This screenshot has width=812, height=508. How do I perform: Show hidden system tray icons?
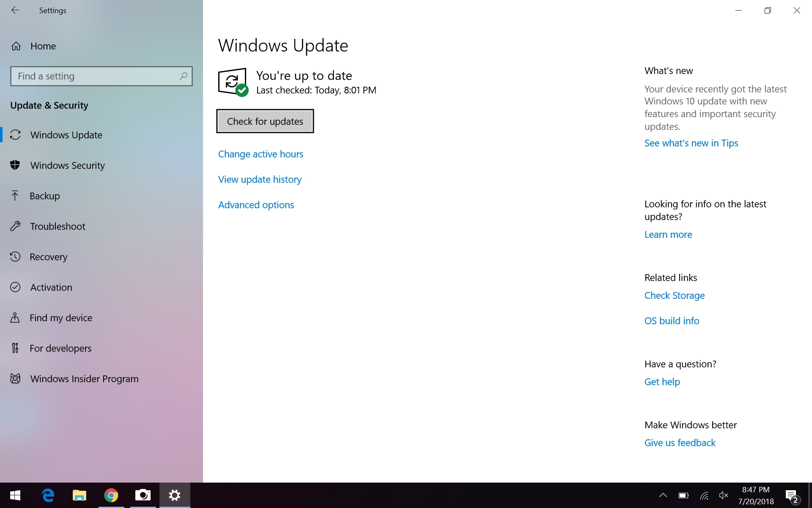click(663, 495)
